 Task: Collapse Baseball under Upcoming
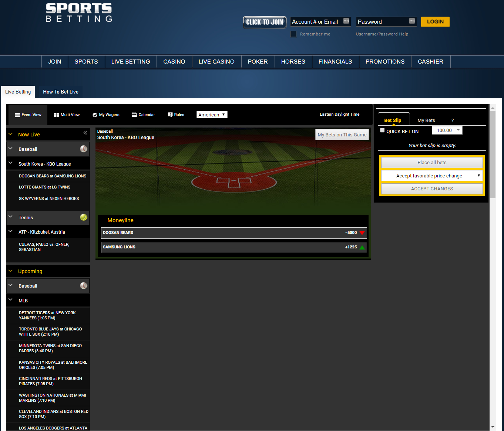10,285
